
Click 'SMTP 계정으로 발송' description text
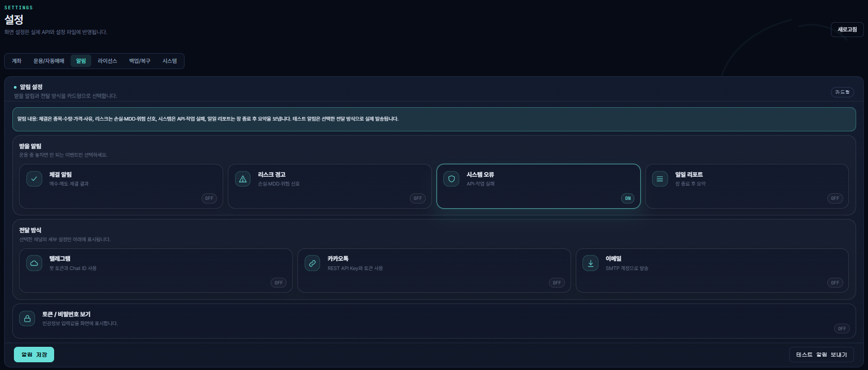click(627, 268)
